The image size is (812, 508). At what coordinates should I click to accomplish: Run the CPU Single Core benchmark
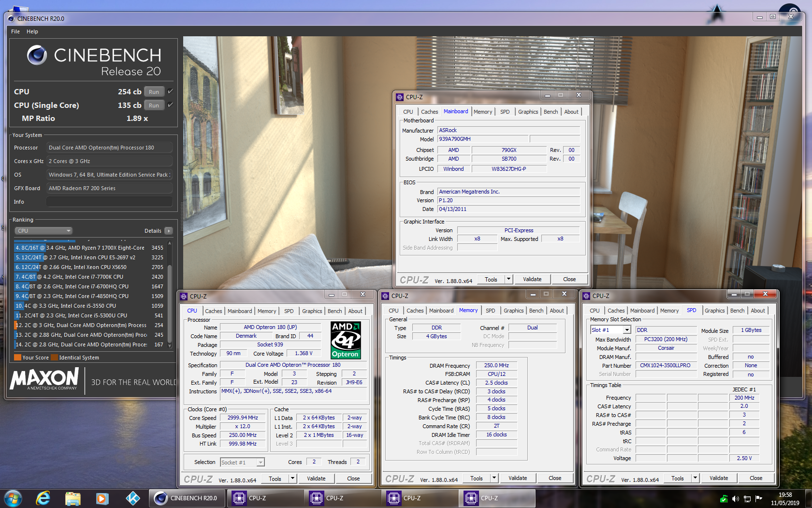tap(154, 105)
